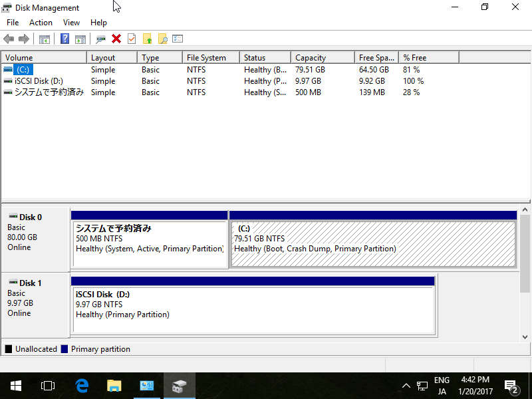Sort by the Volume column header

pyautogui.click(x=44, y=58)
